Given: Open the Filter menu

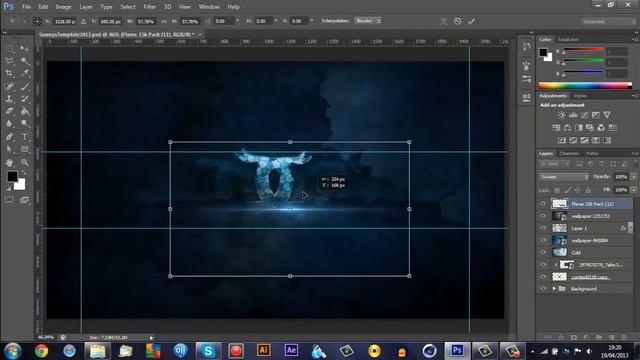Looking at the screenshot, I should (x=149, y=7).
